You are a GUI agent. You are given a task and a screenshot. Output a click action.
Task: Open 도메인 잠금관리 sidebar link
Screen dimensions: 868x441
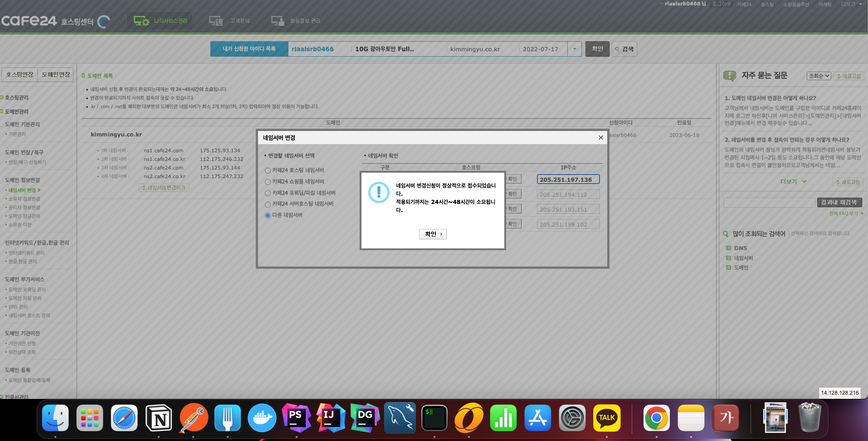[24, 216]
